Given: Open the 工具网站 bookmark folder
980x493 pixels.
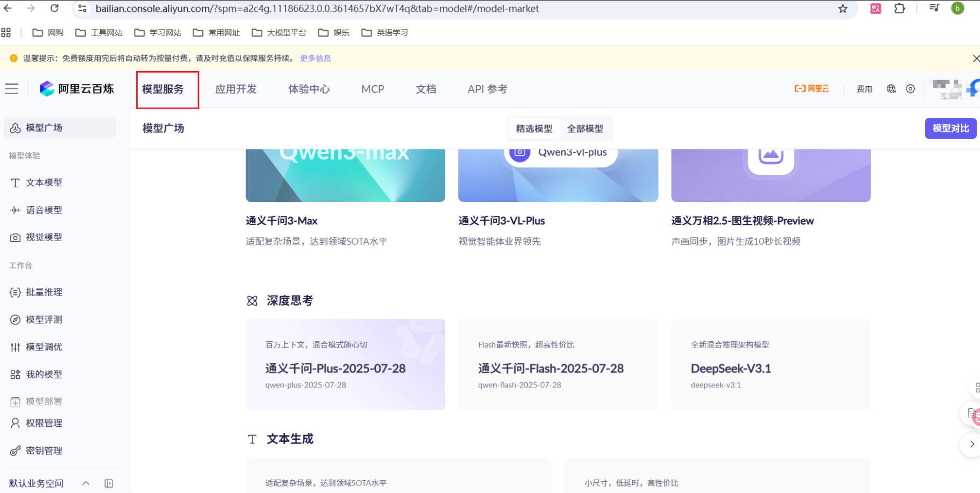Looking at the screenshot, I should [99, 33].
